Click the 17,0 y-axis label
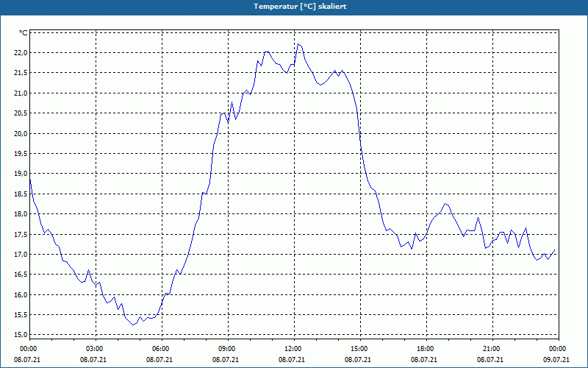Image resolution: width=588 pixels, height=368 pixels. 21,255
